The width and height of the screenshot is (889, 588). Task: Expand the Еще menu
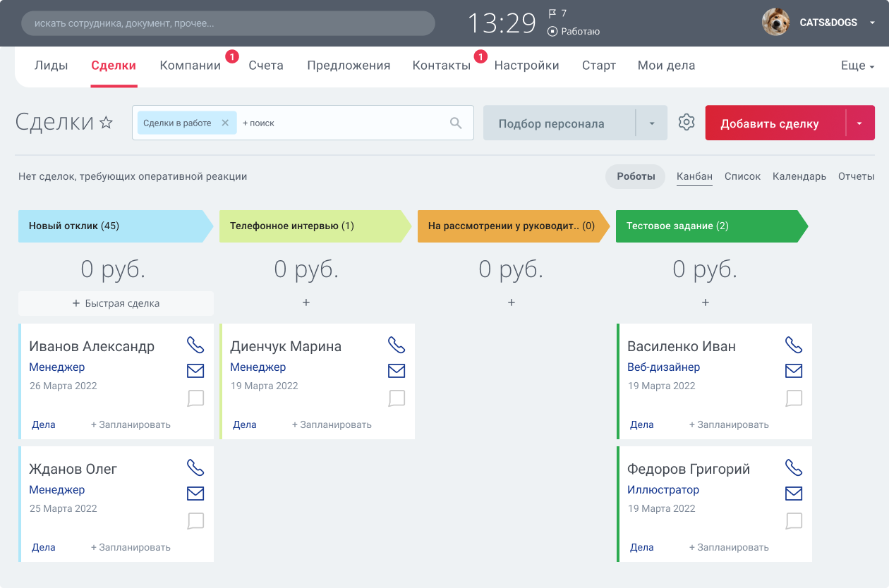(x=857, y=66)
